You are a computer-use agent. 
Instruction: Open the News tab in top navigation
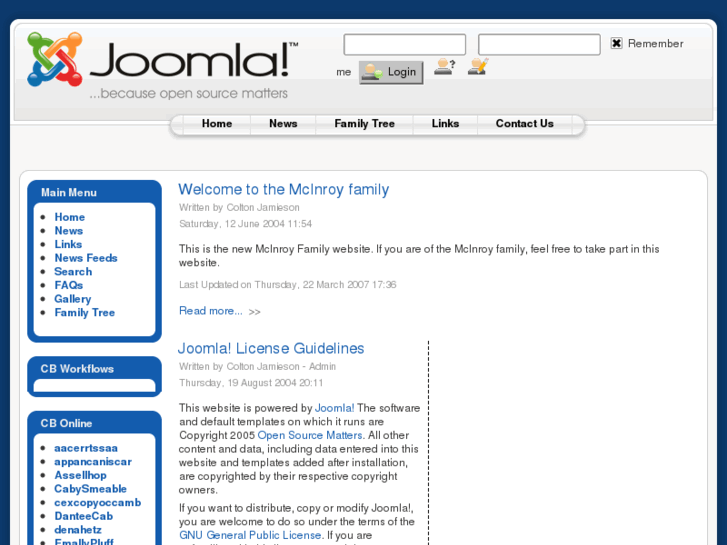[x=283, y=124]
